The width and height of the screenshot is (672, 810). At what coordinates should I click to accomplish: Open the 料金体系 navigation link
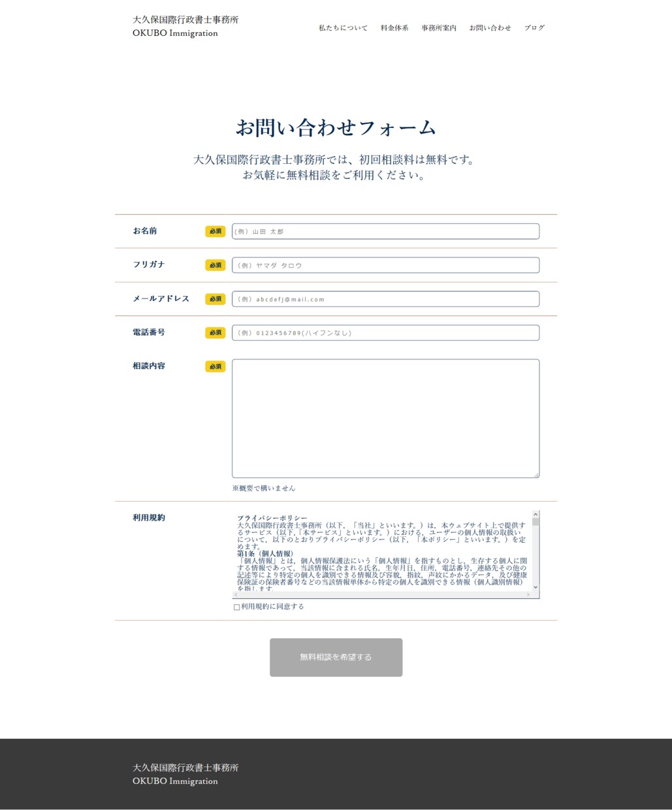pyautogui.click(x=394, y=28)
